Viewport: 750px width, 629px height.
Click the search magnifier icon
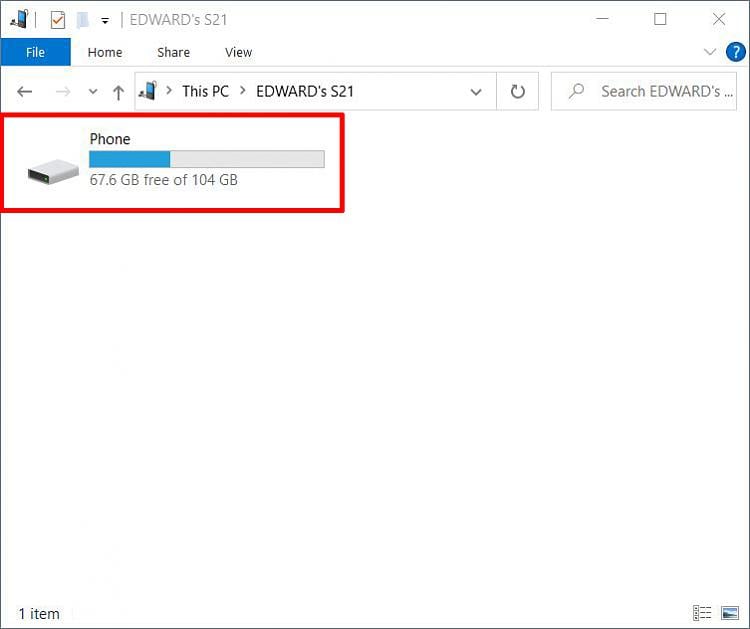coord(576,91)
